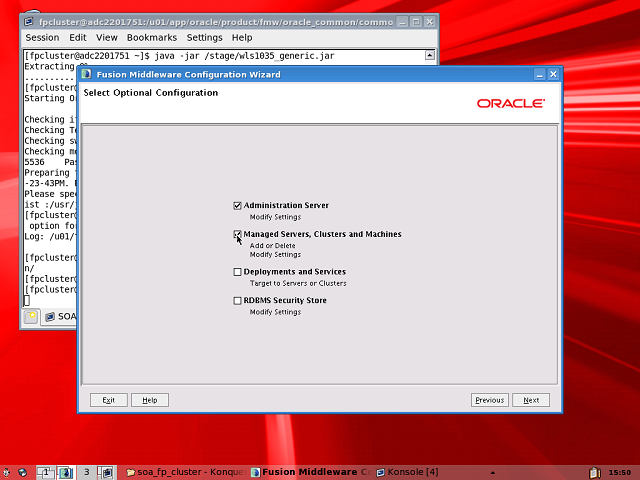640x480 pixels.
Task: Click the Konsole window title bar icon
Action: (29, 22)
